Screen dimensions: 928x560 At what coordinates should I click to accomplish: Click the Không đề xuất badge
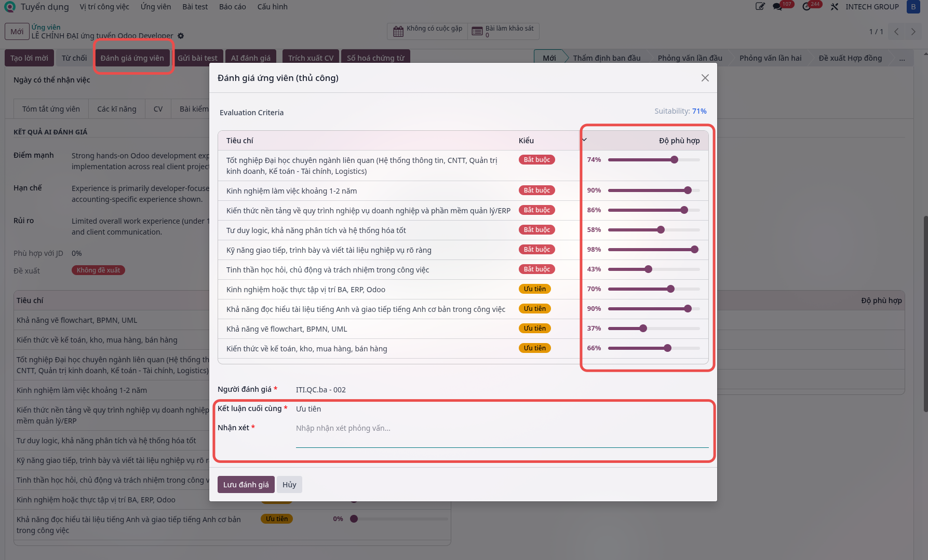tap(98, 270)
